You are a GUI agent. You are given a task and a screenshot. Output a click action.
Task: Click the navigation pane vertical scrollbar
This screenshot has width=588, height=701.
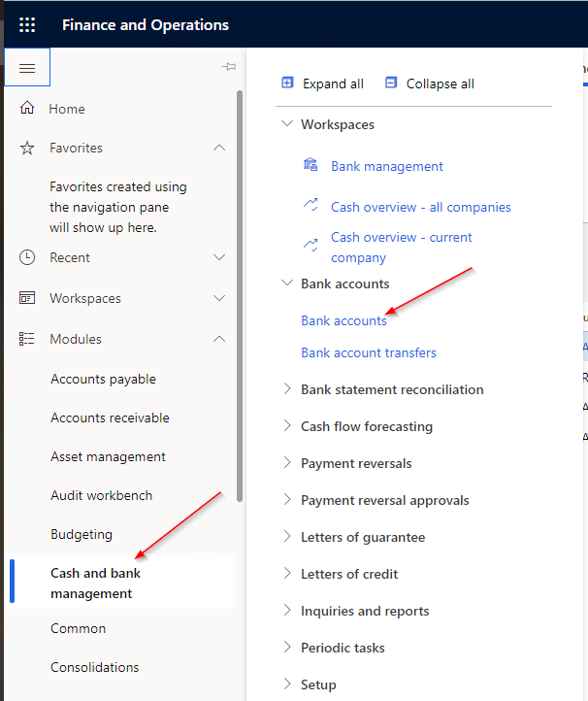(x=240, y=291)
